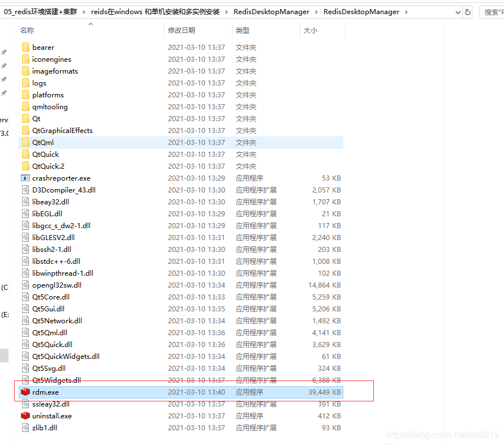Screen dimensions: 504x445
Task: Sort files by 类型 column header
Action: click(242, 30)
